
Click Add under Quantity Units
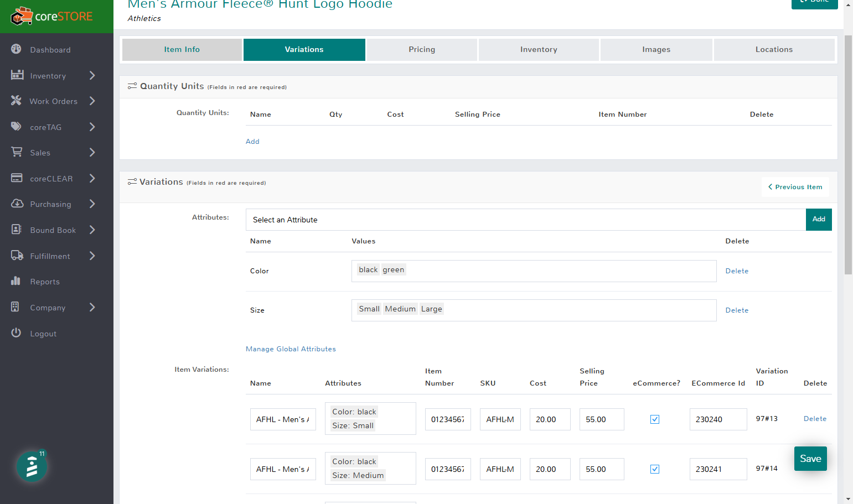point(252,142)
